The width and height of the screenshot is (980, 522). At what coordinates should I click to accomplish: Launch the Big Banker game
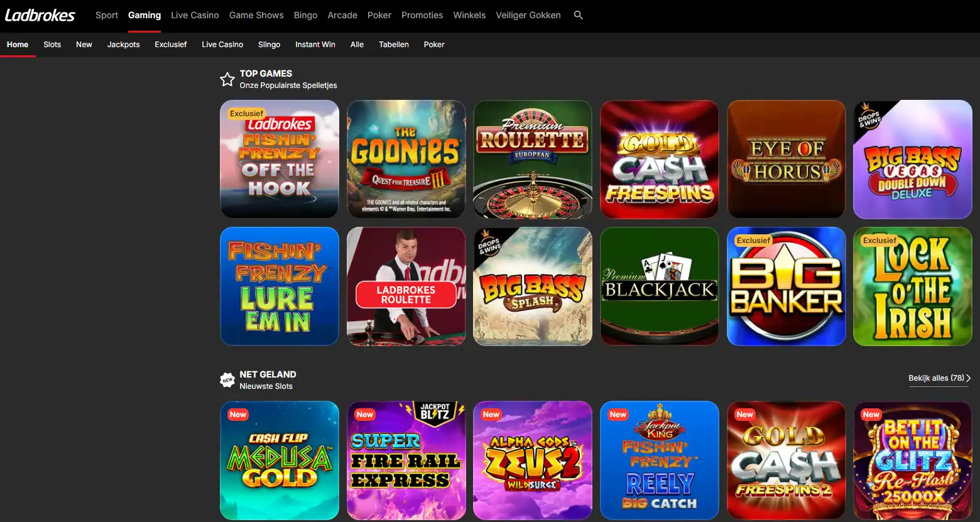click(x=787, y=286)
